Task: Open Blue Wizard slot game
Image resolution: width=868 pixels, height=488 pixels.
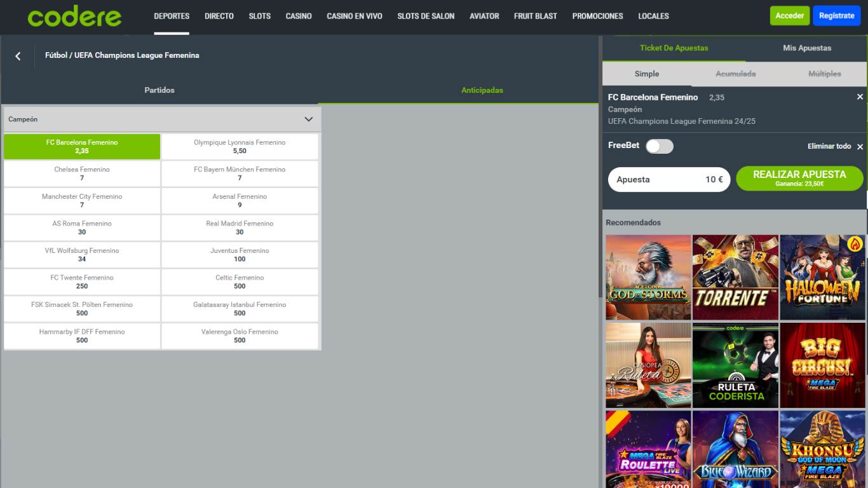Action: pos(735,449)
